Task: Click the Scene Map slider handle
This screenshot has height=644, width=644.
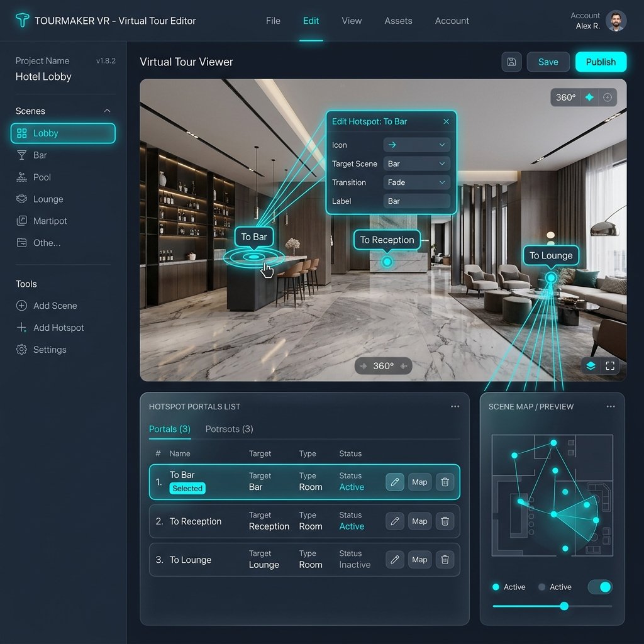Action: pos(564,606)
